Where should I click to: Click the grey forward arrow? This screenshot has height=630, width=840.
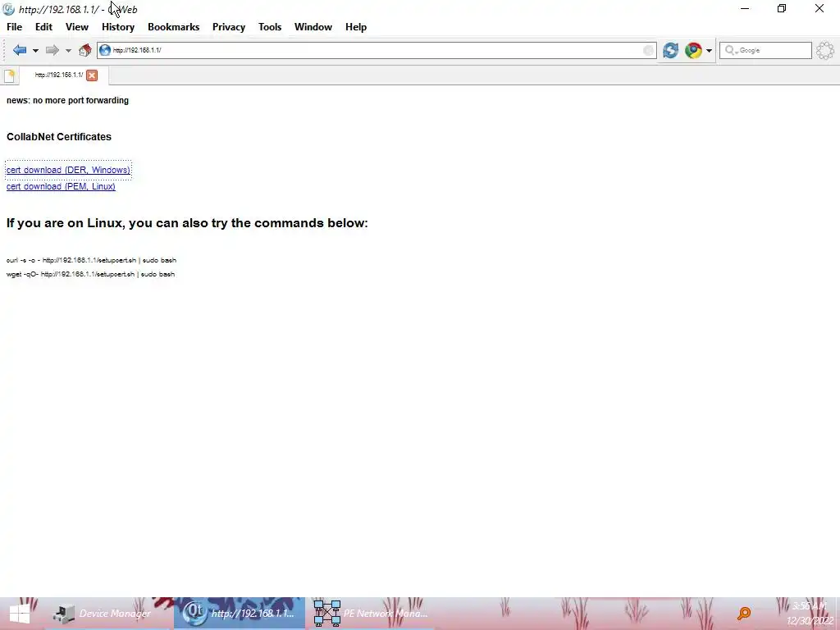pyautogui.click(x=52, y=50)
